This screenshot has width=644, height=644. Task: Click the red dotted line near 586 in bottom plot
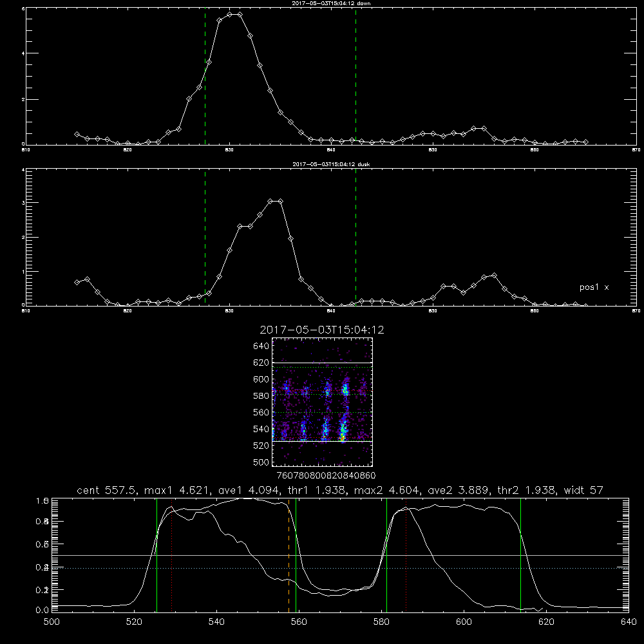tap(406, 555)
